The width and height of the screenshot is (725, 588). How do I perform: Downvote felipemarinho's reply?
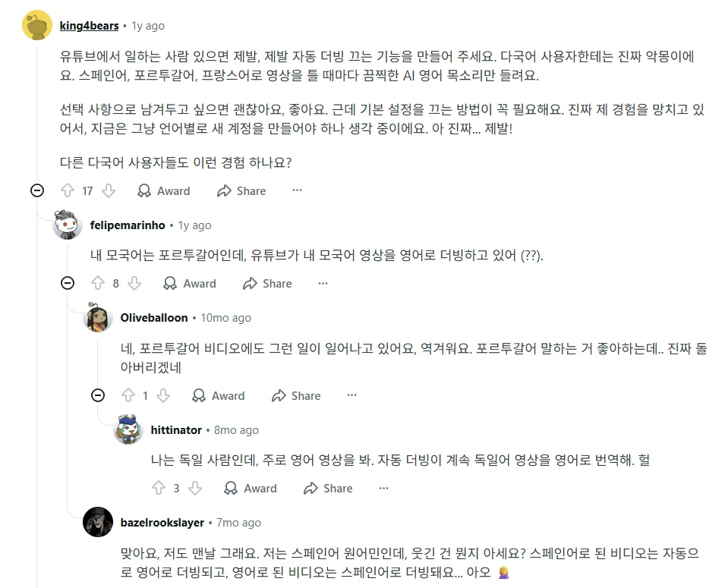[x=134, y=284]
